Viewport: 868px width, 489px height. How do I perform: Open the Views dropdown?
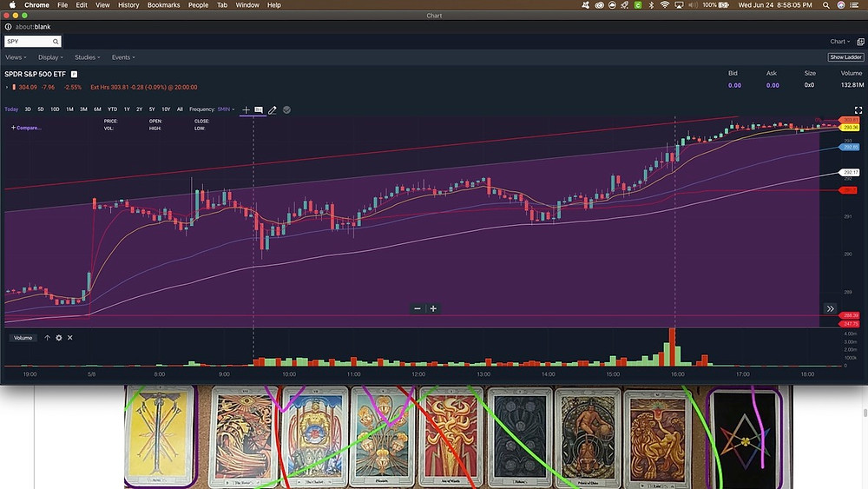click(16, 57)
